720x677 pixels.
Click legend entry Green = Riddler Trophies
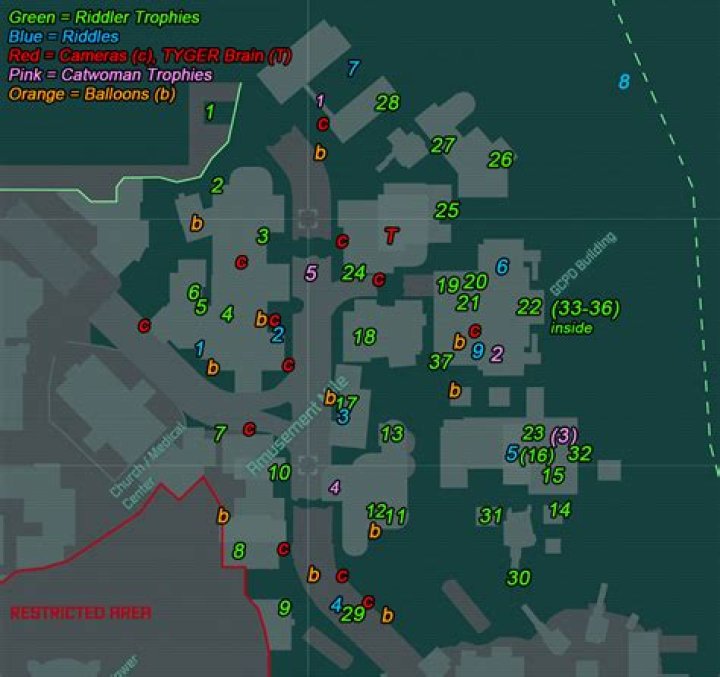(104, 17)
